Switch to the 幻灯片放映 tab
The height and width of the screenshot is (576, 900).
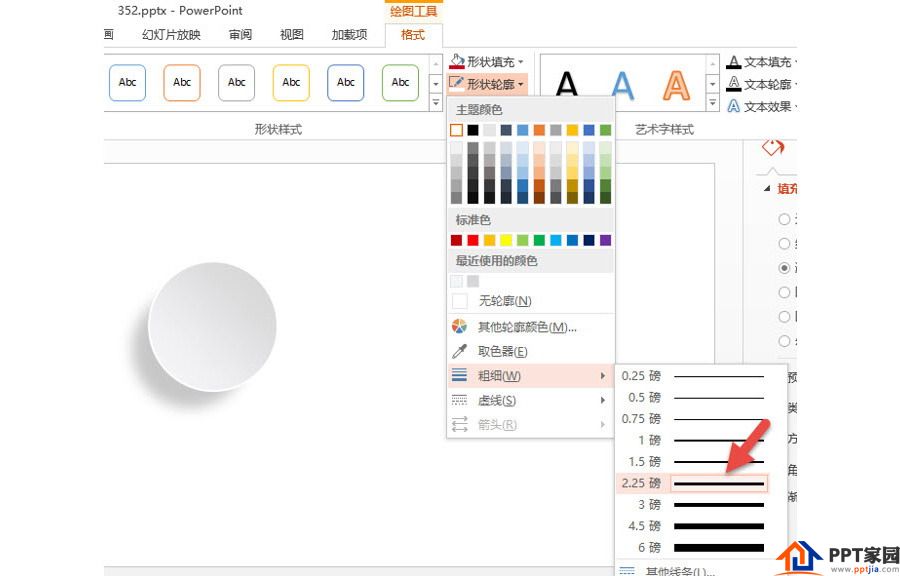171,34
